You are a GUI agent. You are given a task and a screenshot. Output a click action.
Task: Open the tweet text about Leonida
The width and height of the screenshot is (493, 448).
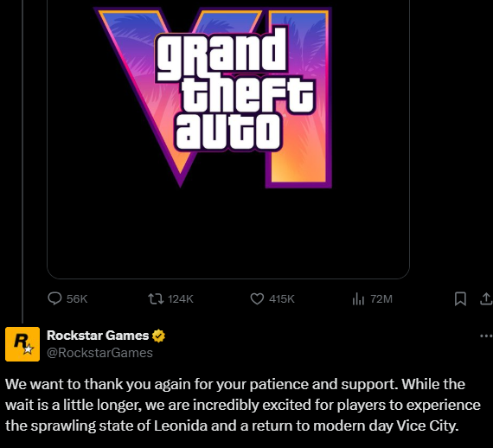243,405
